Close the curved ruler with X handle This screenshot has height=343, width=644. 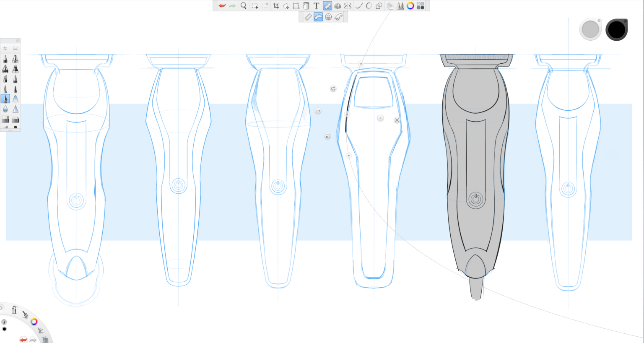click(x=397, y=120)
